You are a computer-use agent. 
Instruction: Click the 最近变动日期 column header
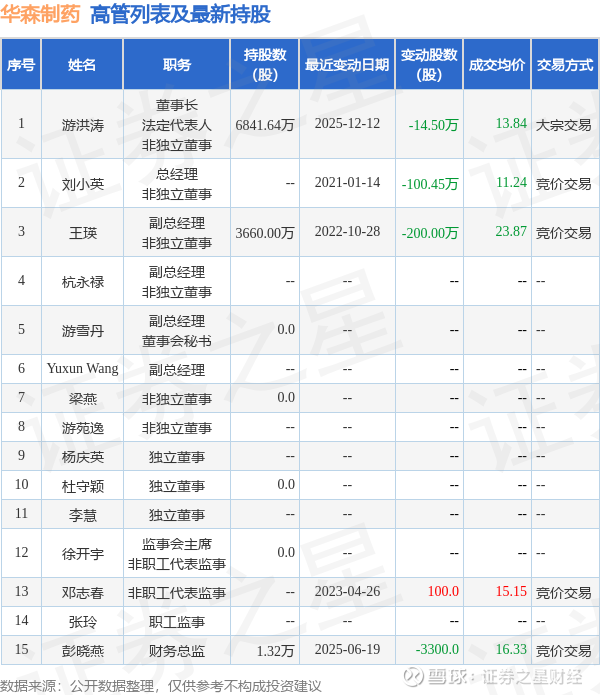[347, 65]
